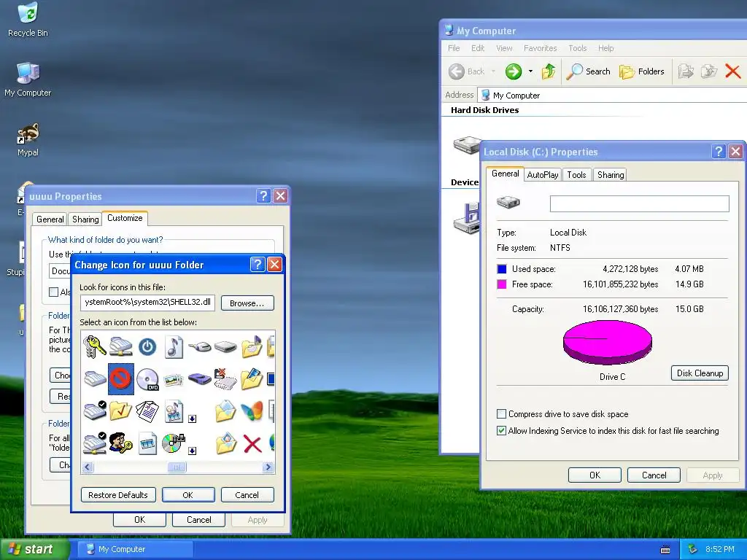The height and width of the screenshot is (560, 747).
Task: Click the icon list scrollbar right arrow
Action: coord(268,467)
